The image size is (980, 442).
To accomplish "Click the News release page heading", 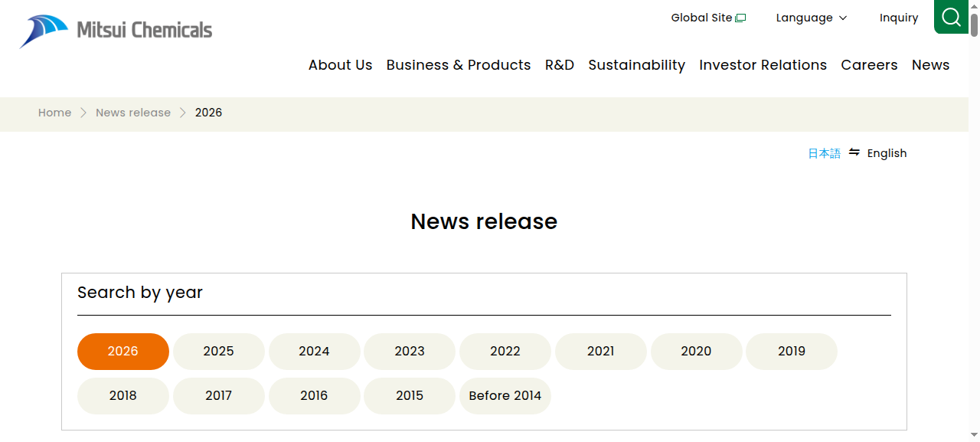I will click(484, 221).
